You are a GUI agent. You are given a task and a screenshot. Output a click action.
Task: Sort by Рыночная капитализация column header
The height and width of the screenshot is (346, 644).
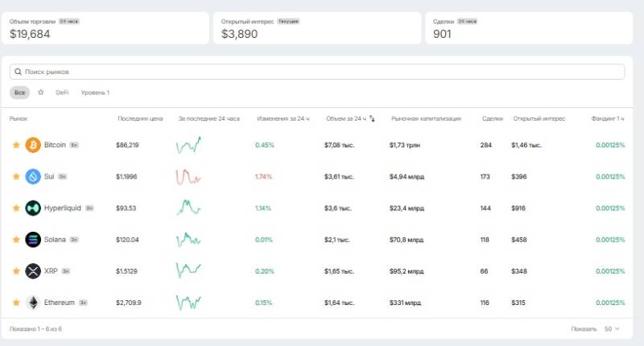[426, 118]
